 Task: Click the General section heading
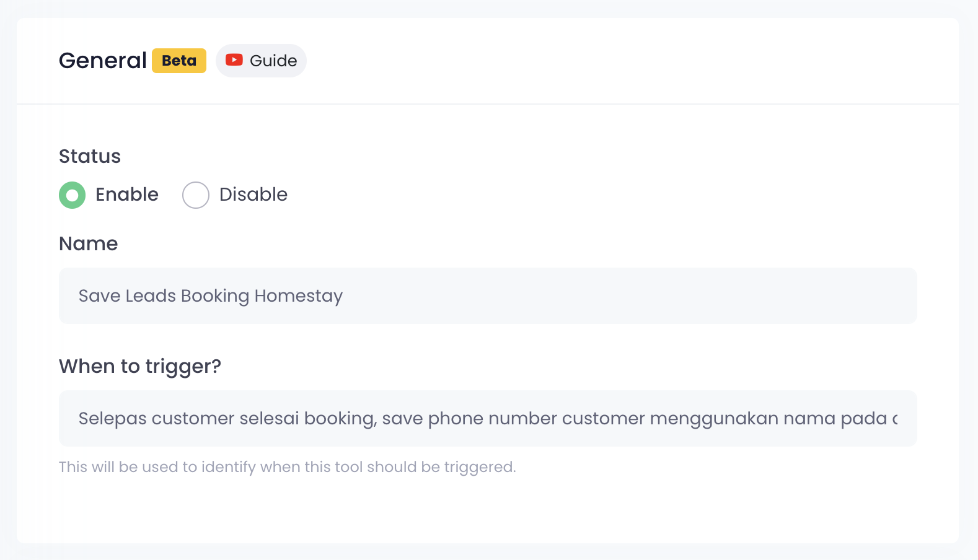point(103,61)
